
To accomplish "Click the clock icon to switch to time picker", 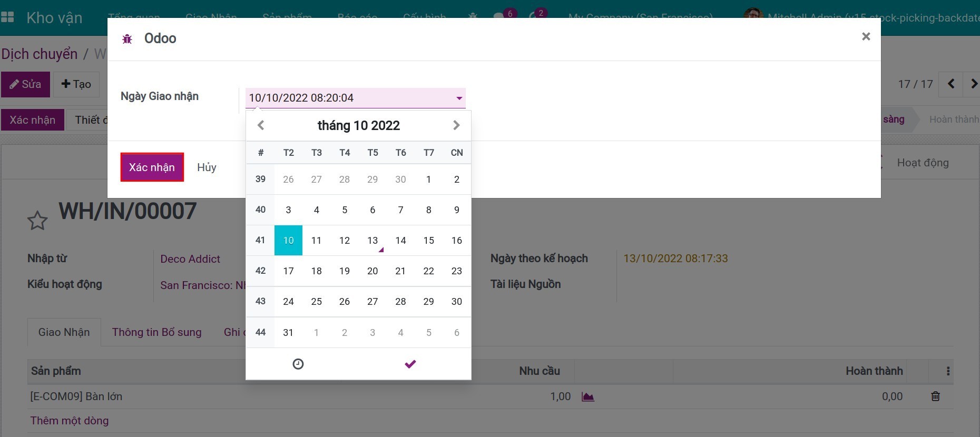I will click(298, 364).
